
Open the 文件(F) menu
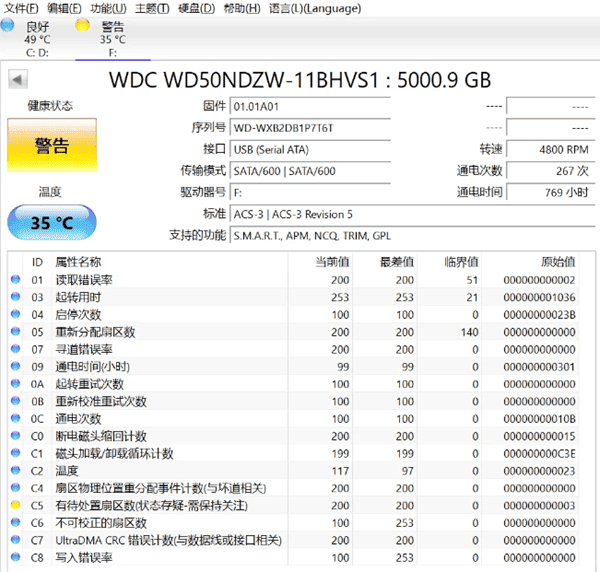[x=21, y=8]
